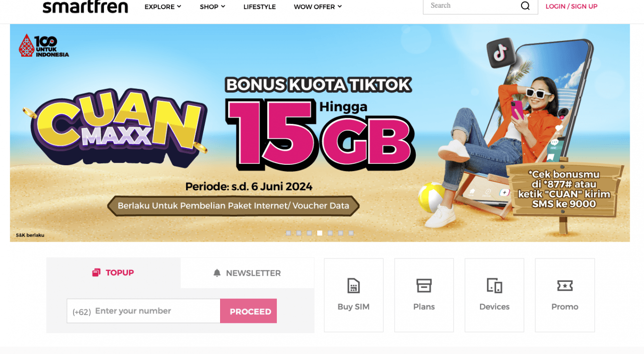This screenshot has width=644, height=354.
Task: Expand the EXPLORE dropdown menu
Action: pos(163,7)
